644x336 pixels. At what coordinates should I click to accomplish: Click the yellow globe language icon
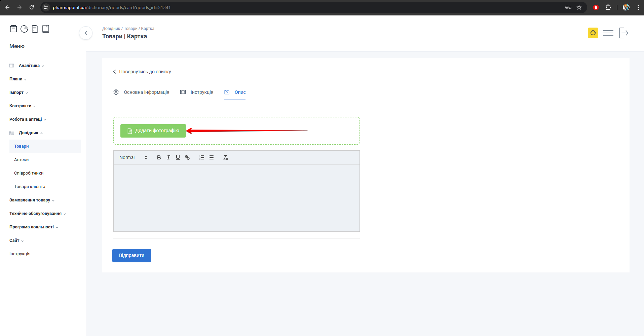click(593, 33)
